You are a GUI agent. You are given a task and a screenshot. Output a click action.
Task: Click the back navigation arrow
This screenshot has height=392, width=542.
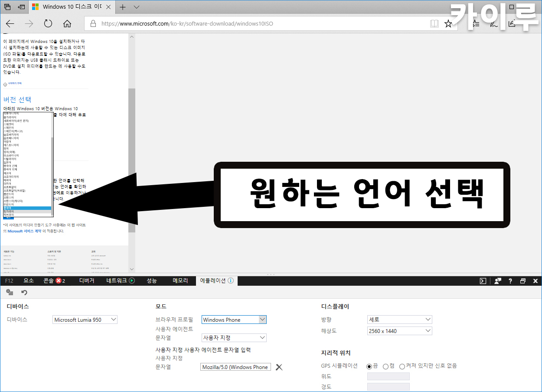tap(10, 23)
